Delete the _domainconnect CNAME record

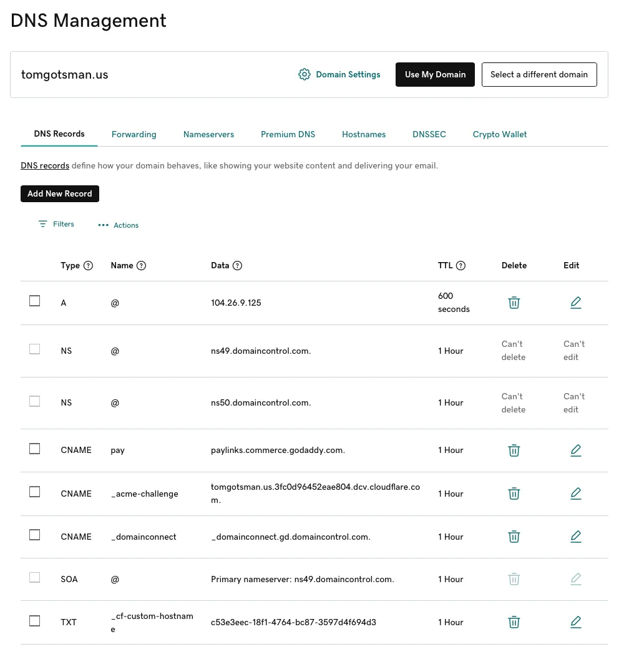tap(514, 537)
